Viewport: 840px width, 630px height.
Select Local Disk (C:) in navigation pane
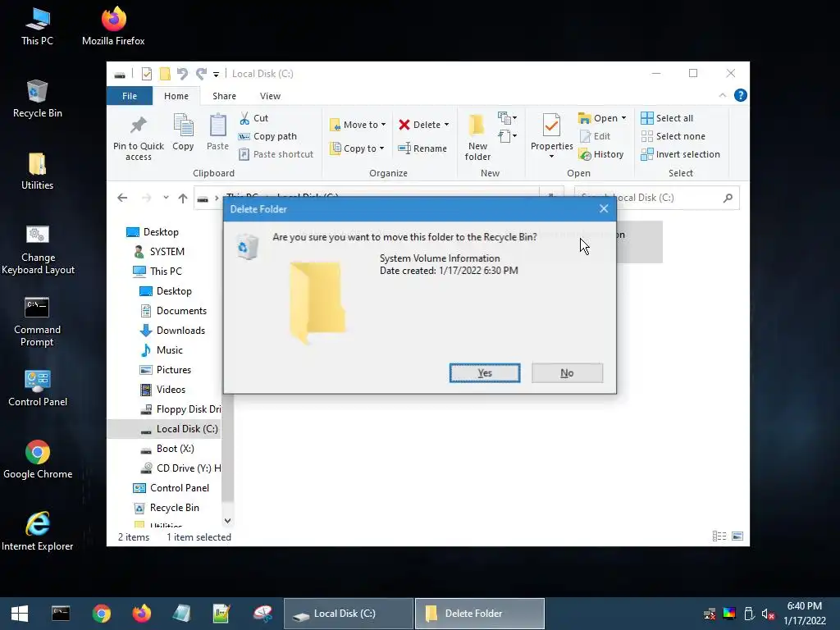164,429
